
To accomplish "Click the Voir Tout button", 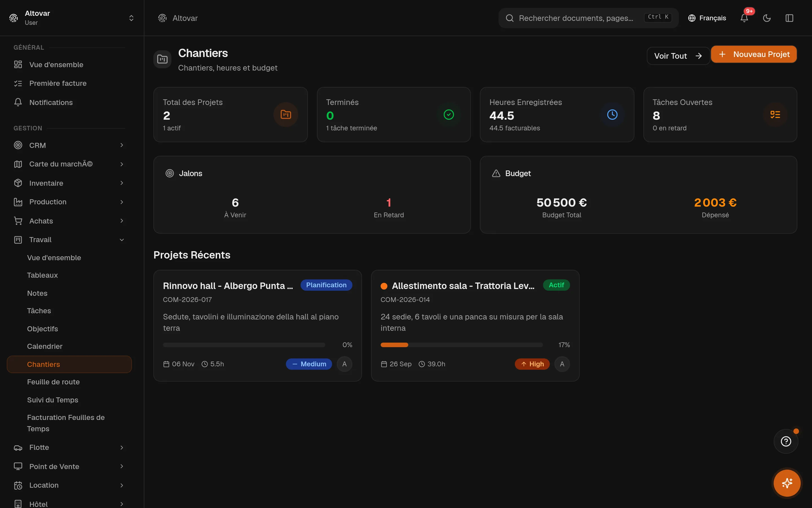I will [x=678, y=56].
